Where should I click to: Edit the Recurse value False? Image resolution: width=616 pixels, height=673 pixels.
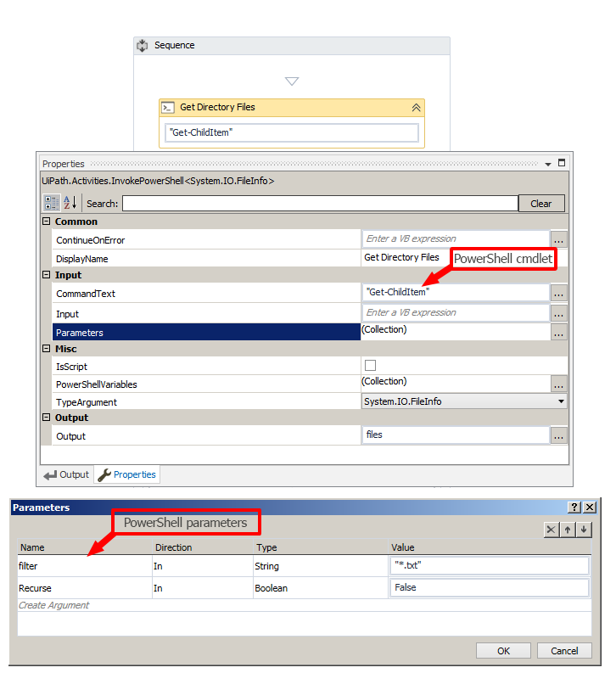point(490,587)
